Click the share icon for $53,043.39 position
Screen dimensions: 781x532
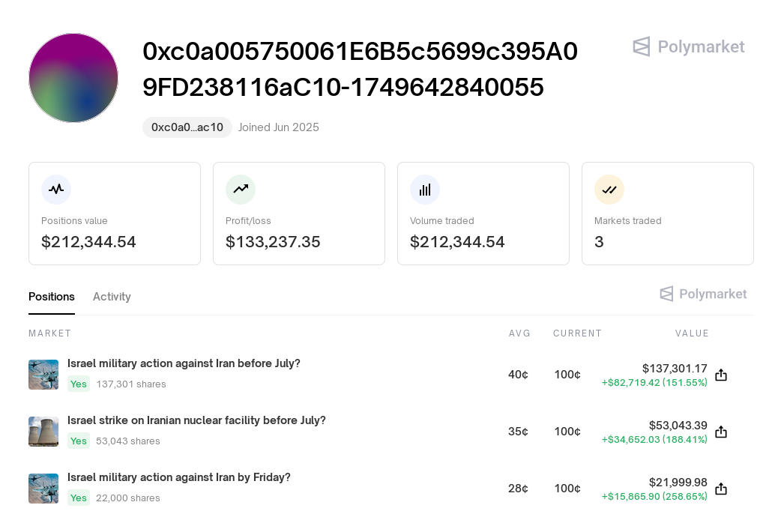[721, 432]
